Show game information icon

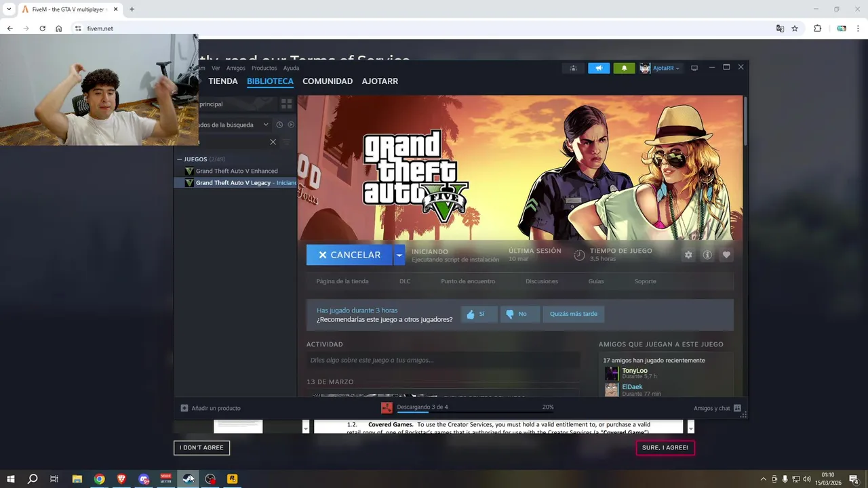pos(707,255)
